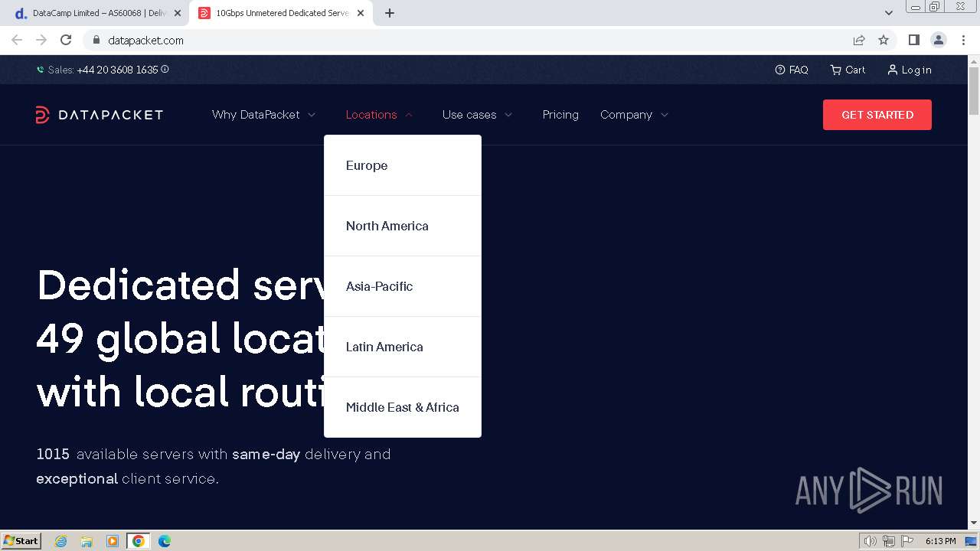The height and width of the screenshot is (551, 980).
Task: Click the DataPacket logo
Action: [x=100, y=115]
